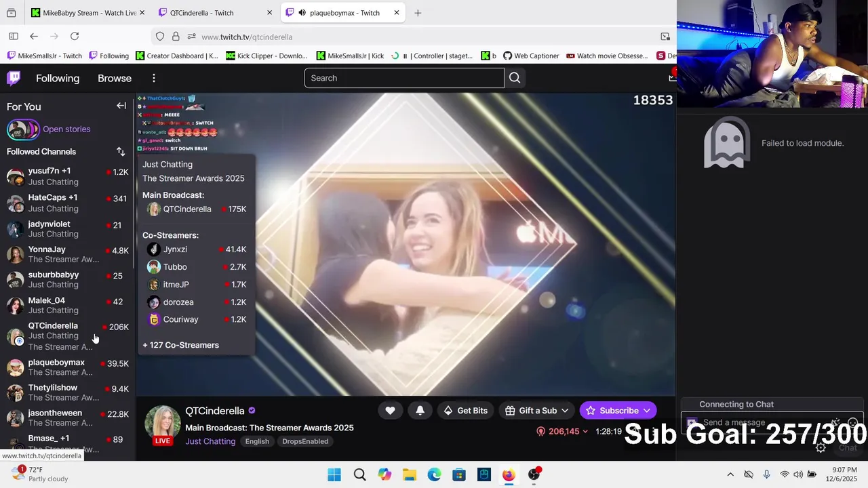Select co-streamer Couriway
868x488 pixels.
[x=197, y=319]
